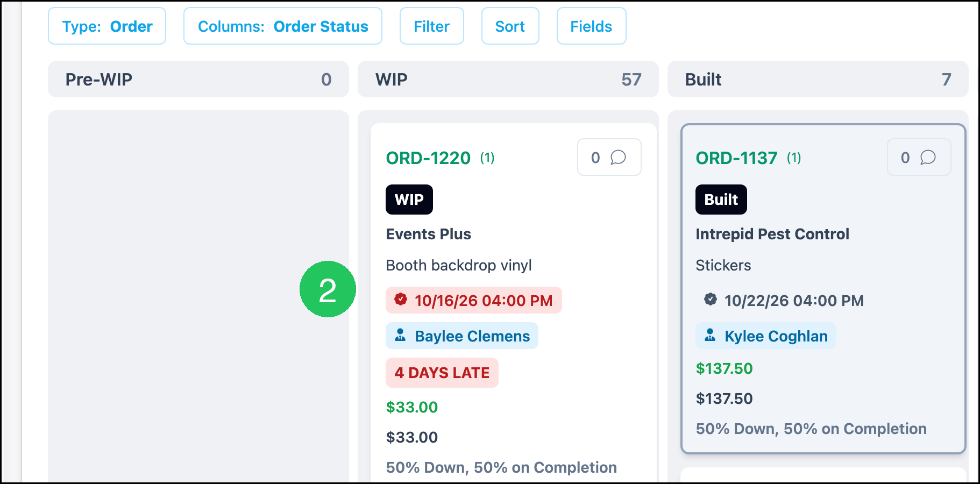Screen dimensions: 980x484
Task: Open order link ORD-1220
Action: click(x=428, y=158)
